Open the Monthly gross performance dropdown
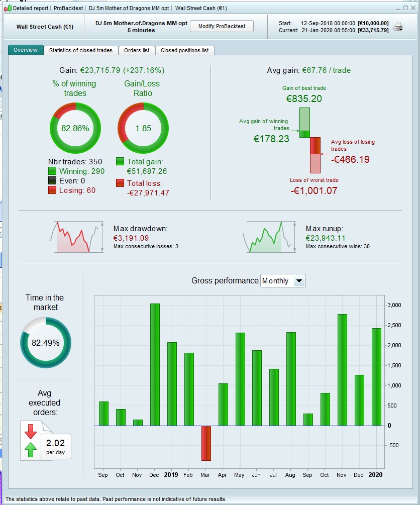The height and width of the screenshot is (505, 420). (x=283, y=281)
